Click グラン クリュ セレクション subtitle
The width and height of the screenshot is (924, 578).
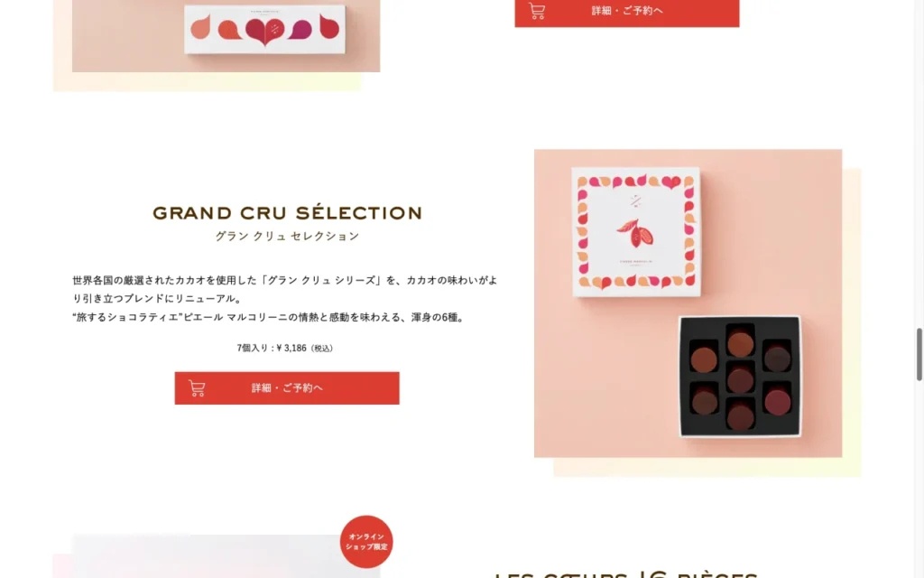[287, 236]
